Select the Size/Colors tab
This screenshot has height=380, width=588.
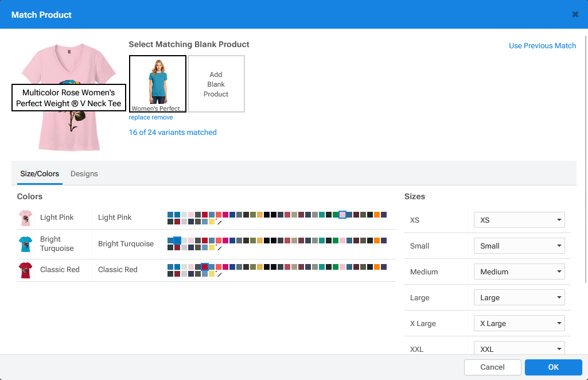point(40,174)
